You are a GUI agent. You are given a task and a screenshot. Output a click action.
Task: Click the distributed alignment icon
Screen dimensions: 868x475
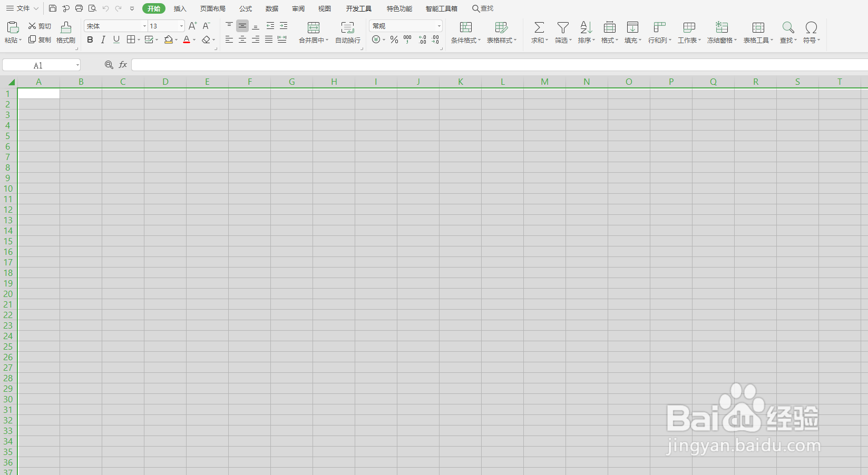coord(282,39)
